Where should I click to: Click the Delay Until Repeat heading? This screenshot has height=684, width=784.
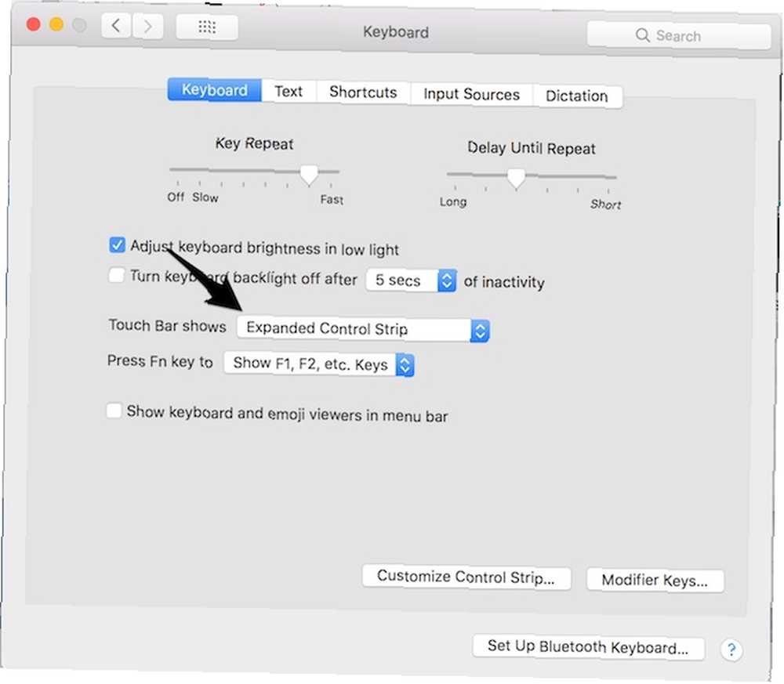point(532,148)
